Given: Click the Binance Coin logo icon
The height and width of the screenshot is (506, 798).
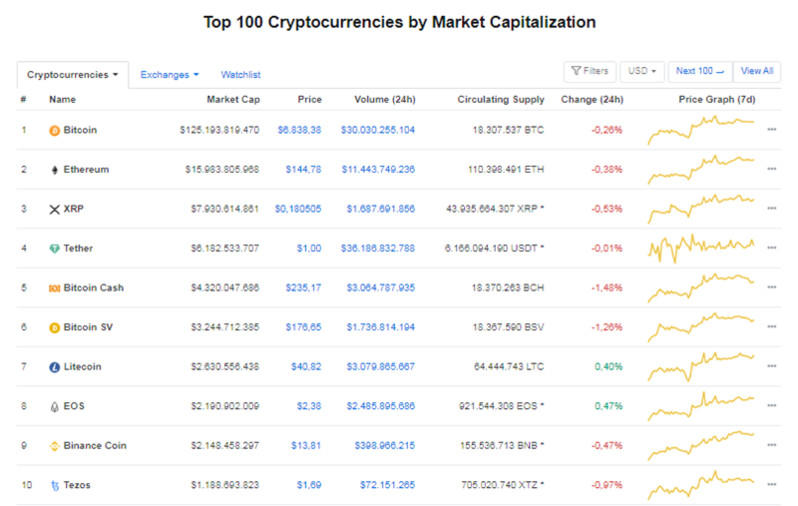Looking at the screenshot, I should (54, 446).
